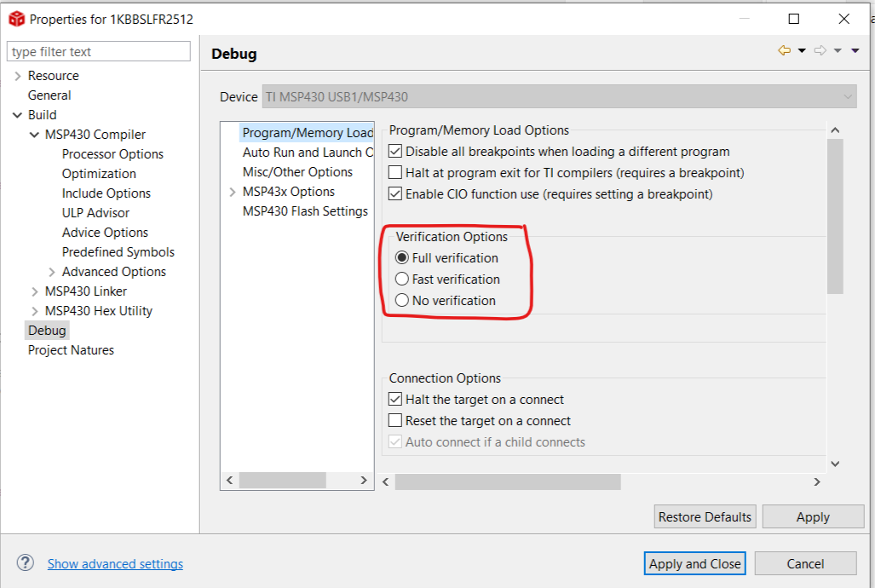Image resolution: width=875 pixels, height=588 pixels.
Task: Open the Show advanced settings link
Action: pos(115,563)
